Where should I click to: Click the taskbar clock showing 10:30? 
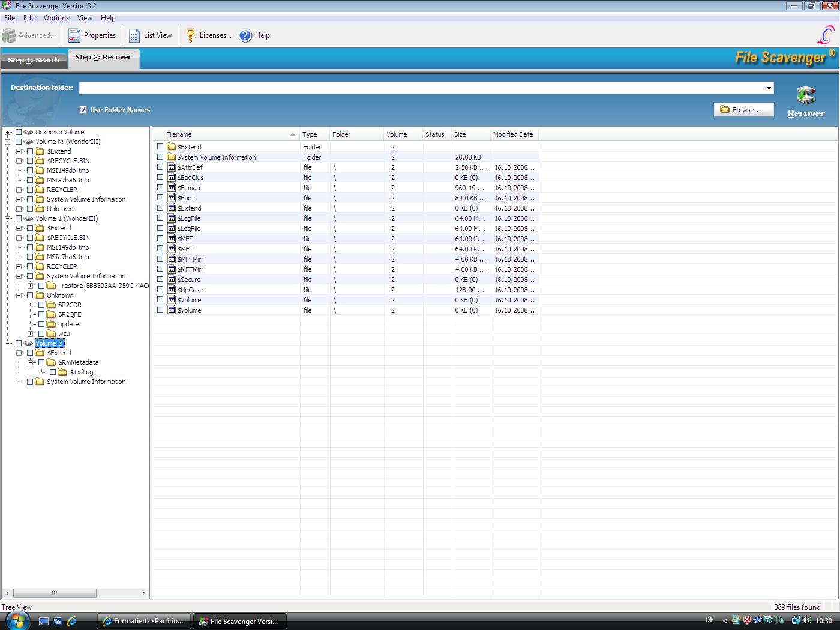click(x=823, y=621)
